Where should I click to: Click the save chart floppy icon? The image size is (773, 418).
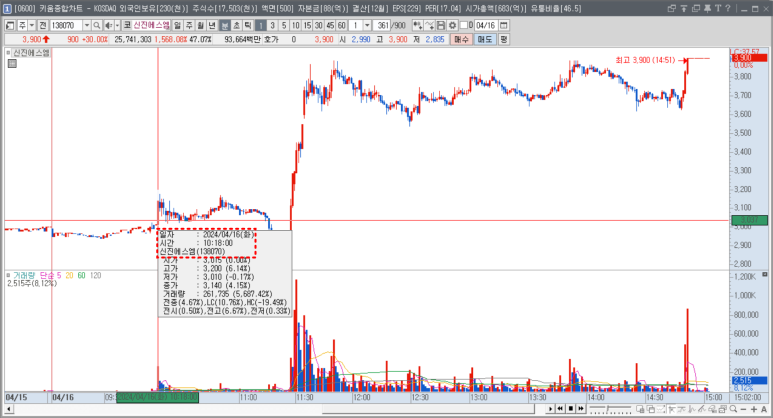(x=441, y=26)
